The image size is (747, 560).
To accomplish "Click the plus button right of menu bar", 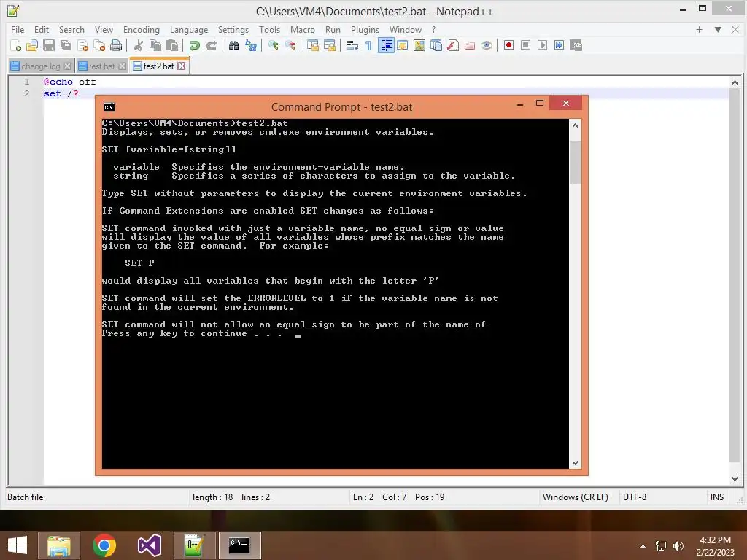I will (699, 29).
